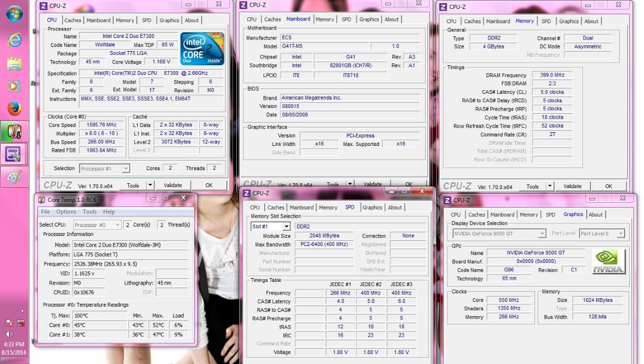Image resolution: width=644 pixels, height=364 pixels.
Task: Open Tools dropdown arrow in CPU tab window
Action: 150,185
